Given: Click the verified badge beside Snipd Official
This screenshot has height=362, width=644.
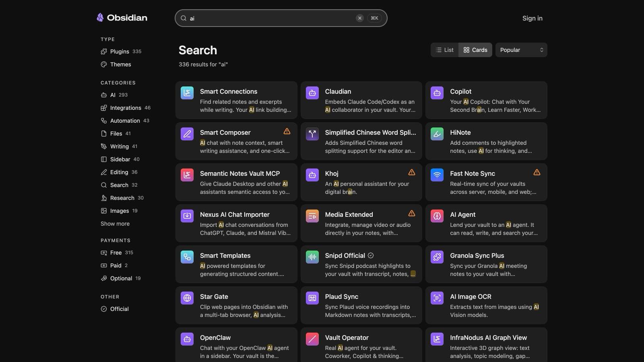Looking at the screenshot, I should (x=371, y=255).
